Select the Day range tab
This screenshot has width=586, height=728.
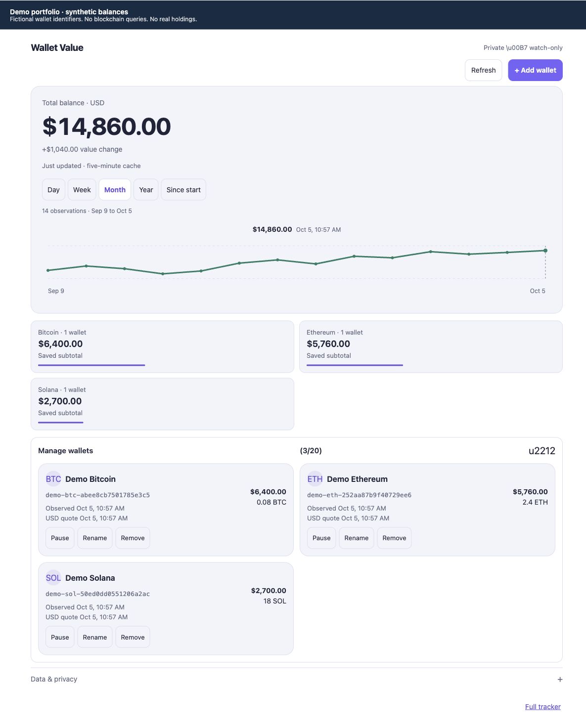coord(53,190)
